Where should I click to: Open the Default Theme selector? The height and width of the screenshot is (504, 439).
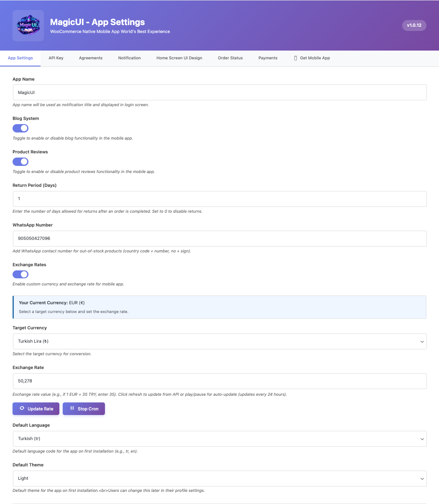pos(219,479)
